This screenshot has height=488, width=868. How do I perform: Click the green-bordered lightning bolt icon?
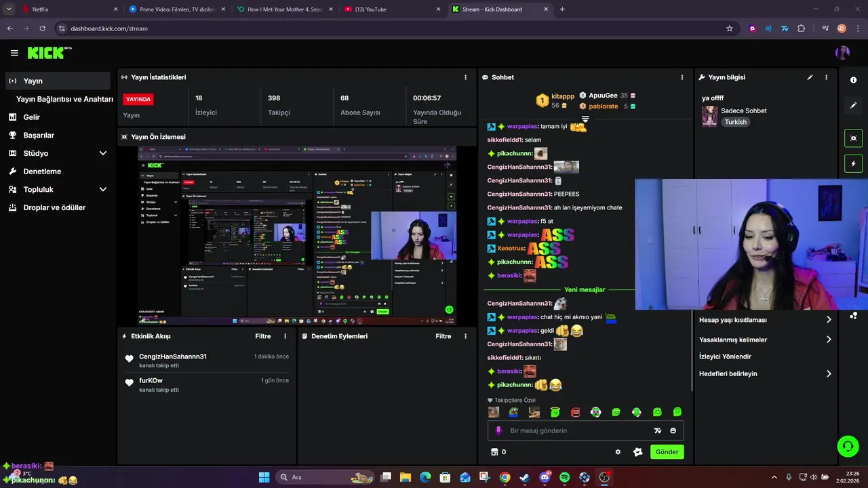coord(853,163)
